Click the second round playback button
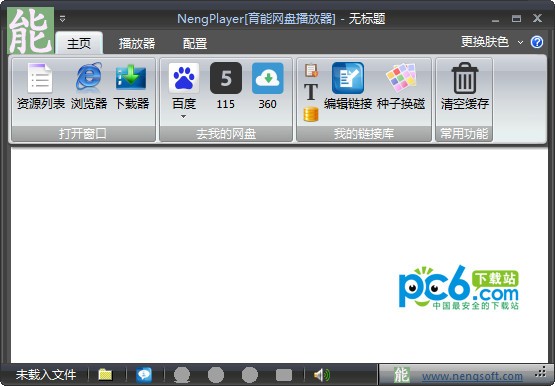 point(216,375)
